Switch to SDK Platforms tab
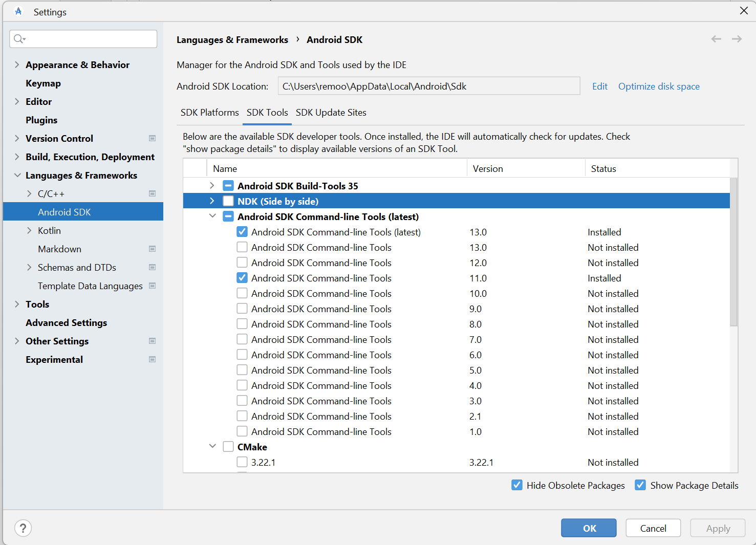 (210, 113)
